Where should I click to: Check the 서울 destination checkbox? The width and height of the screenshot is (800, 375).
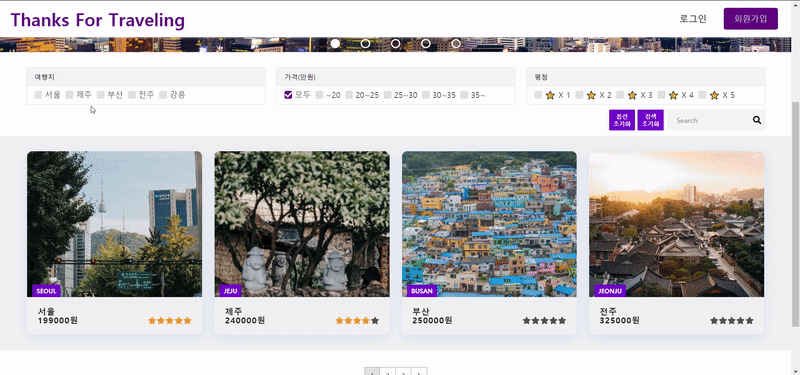coord(38,95)
